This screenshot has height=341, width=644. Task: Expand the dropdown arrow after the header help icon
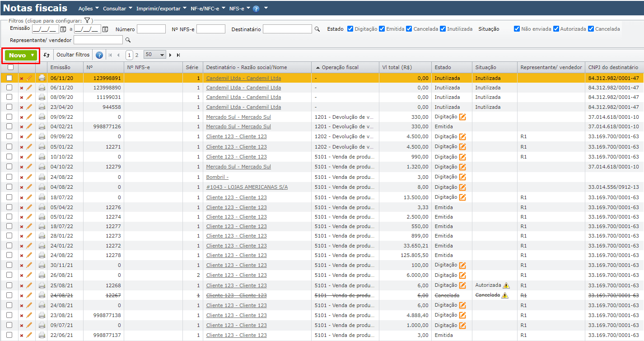click(x=266, y=8)
